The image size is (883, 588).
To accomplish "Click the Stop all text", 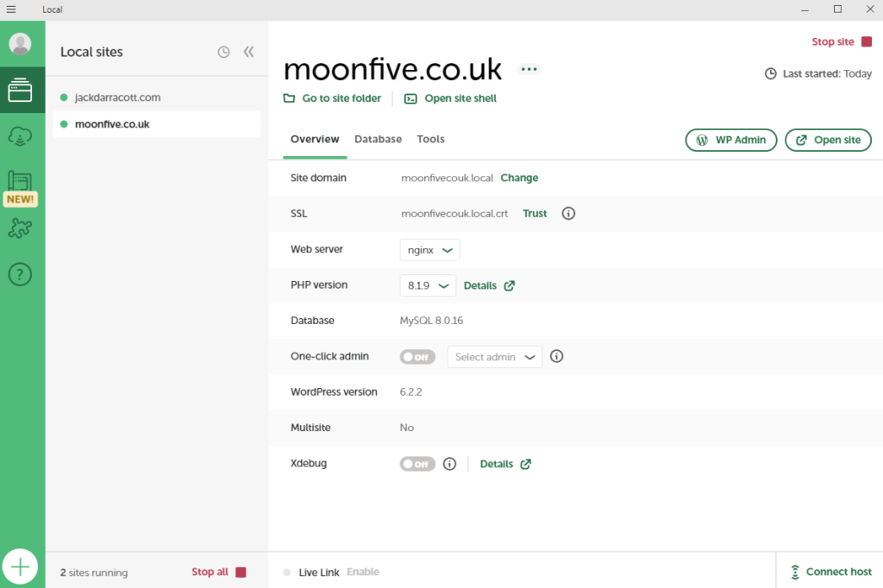I will click(x=210, y=572).
